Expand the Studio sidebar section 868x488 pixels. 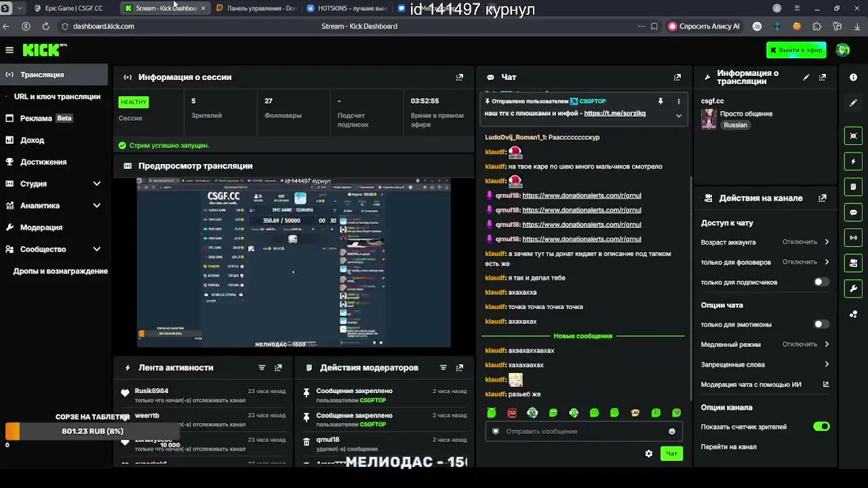click(96, 184)
